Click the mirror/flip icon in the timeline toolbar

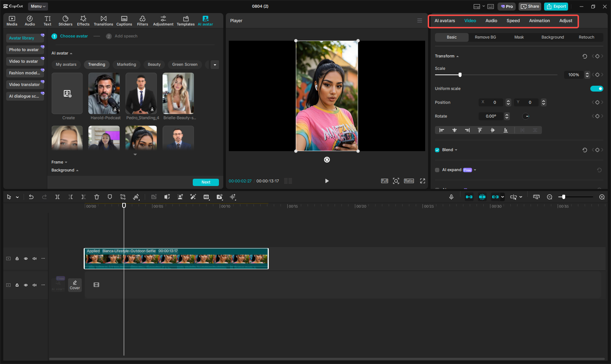pos(136,197)
